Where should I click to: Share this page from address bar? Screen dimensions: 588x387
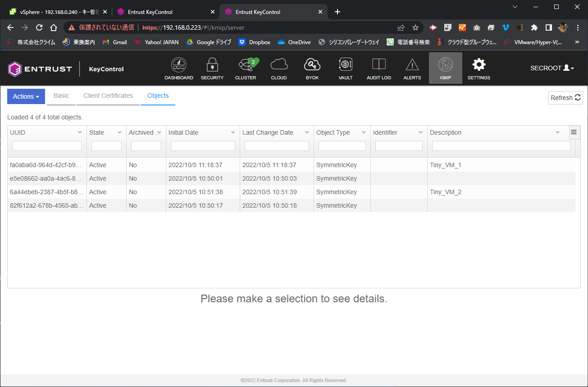[401, 27]
